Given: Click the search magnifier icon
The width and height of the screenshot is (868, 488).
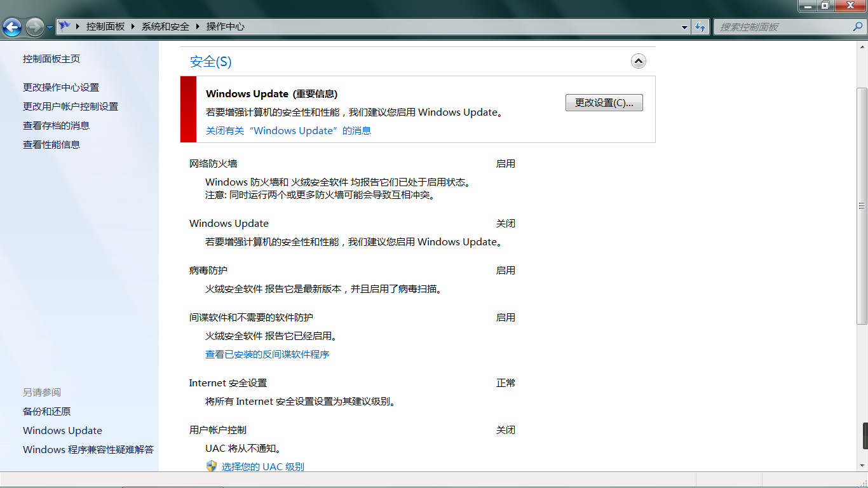Looking at the screenshot, I should 858,27.
